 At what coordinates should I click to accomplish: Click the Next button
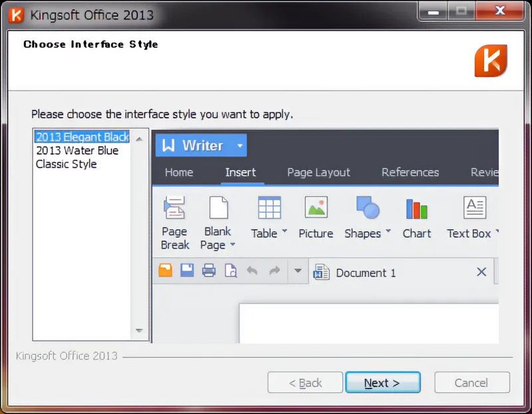pyautogui.click(x=383, y=383)
